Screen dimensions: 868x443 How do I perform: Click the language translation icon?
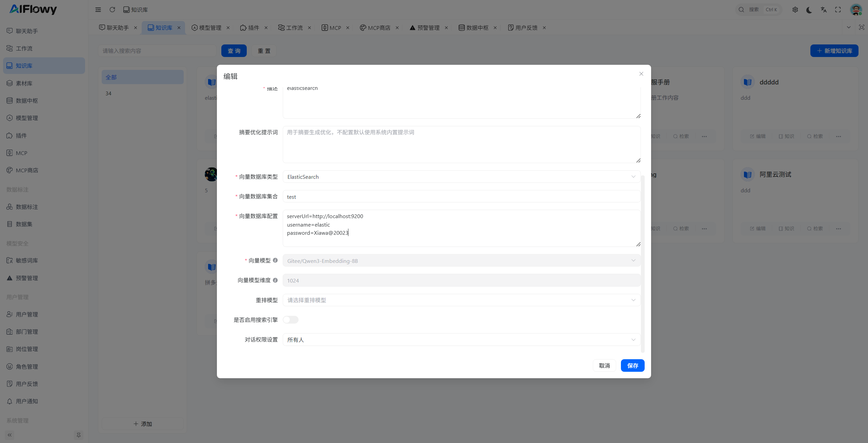point(824,10)
